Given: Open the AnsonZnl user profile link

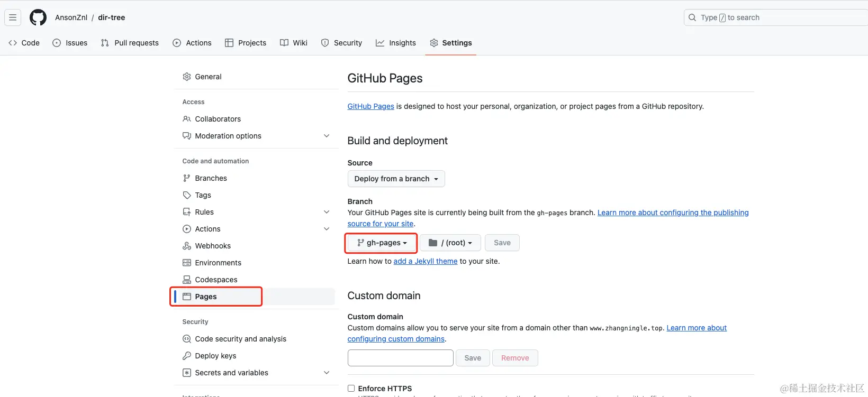Looking at the screenshot, I should coord(71,17).
